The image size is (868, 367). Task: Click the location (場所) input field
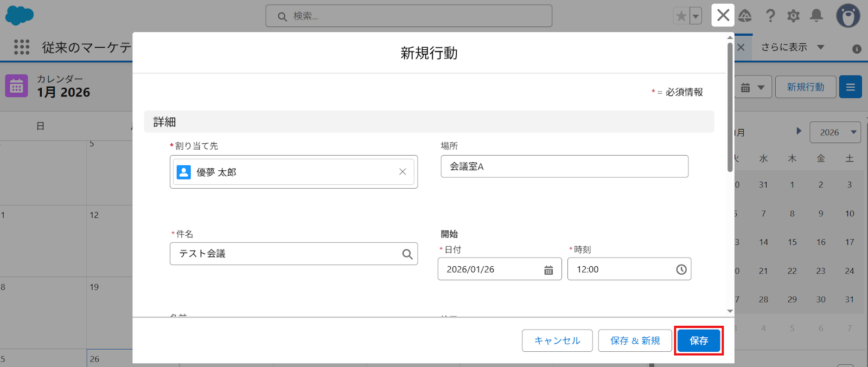point(564,166)
